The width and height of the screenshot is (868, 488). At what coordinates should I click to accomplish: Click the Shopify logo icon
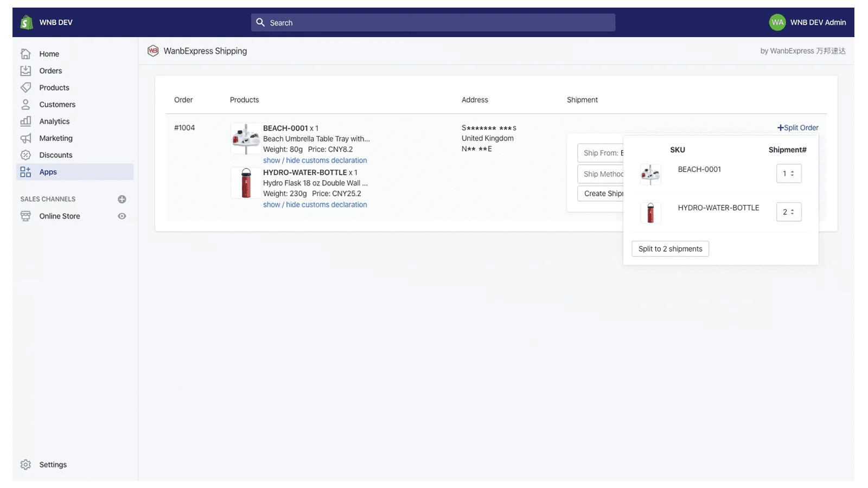pyautogui.click(x=27, y=22)
